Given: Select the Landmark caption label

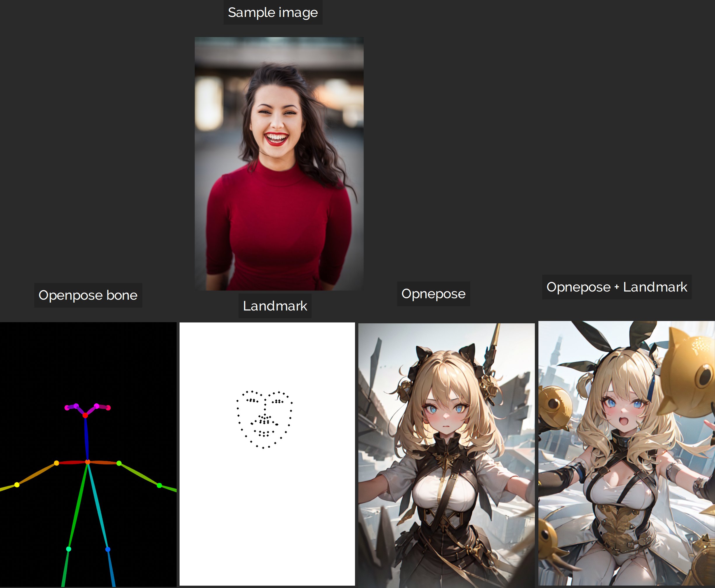Looking at the screenshot, I should pos(275,306).
